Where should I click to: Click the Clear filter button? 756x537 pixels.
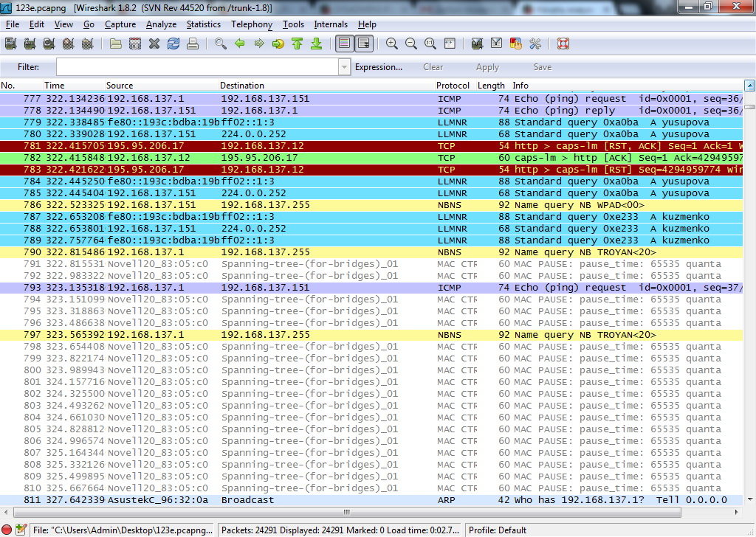433,67
